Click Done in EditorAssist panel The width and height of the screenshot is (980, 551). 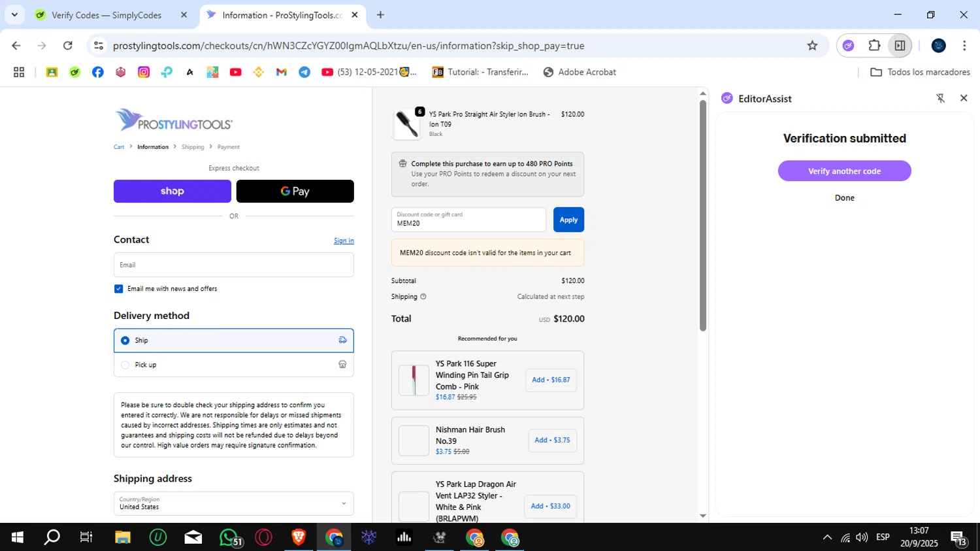[x=844, y=197]
